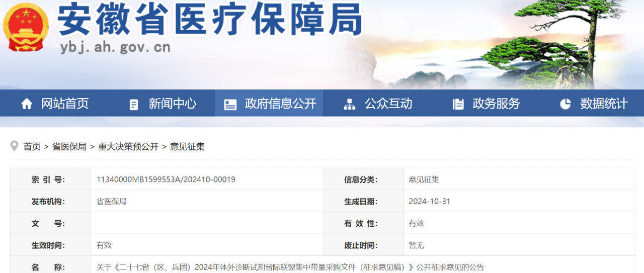Image resolution: width=644 pixels, height=273 pixels.
Task: Click the document icon beside 新闻中心
Action: click(x=134, y=104)
